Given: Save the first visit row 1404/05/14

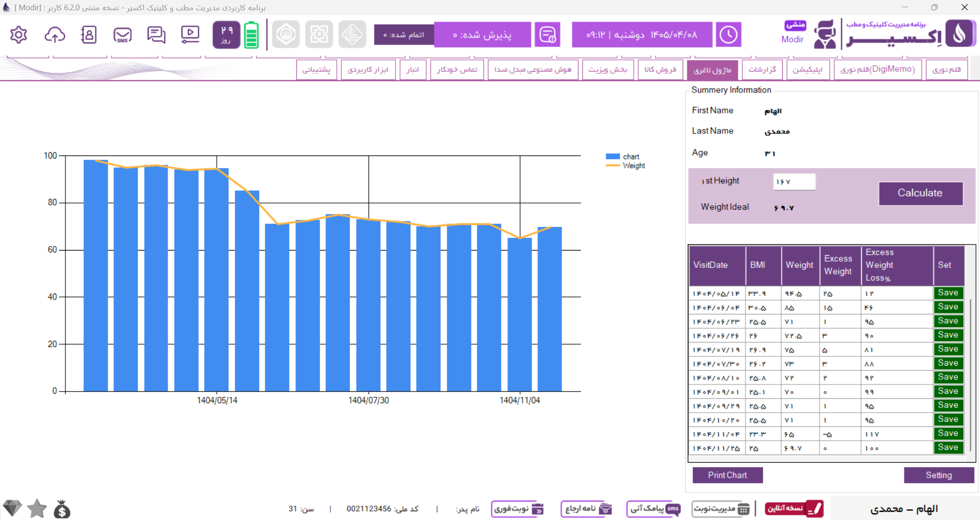Looking at the screenshot, I should click(x=948, y=293).
